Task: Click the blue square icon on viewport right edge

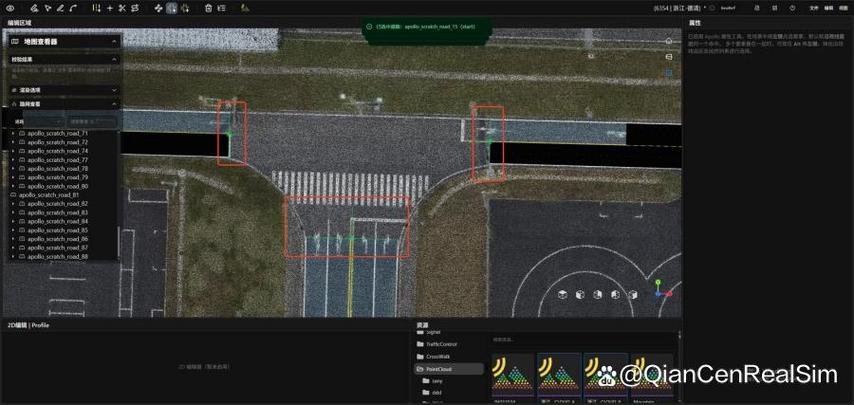Action: 669,72
